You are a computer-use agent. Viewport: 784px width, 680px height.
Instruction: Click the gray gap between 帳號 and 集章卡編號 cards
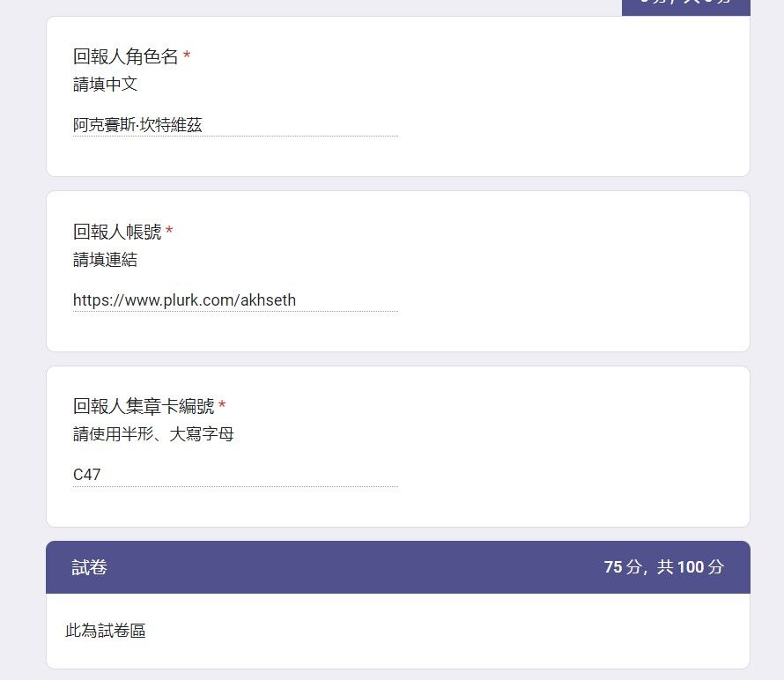pyautogui.click(x=398, y=359)
